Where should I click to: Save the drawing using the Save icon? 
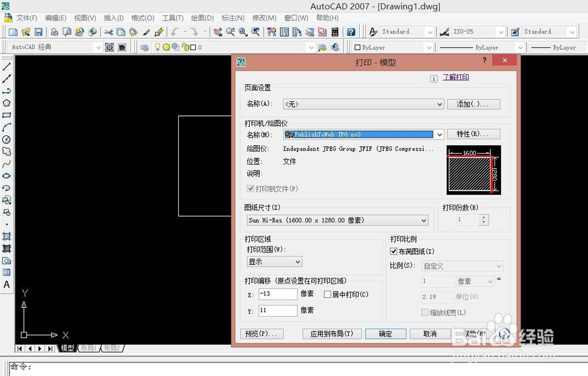click(38, 31)
